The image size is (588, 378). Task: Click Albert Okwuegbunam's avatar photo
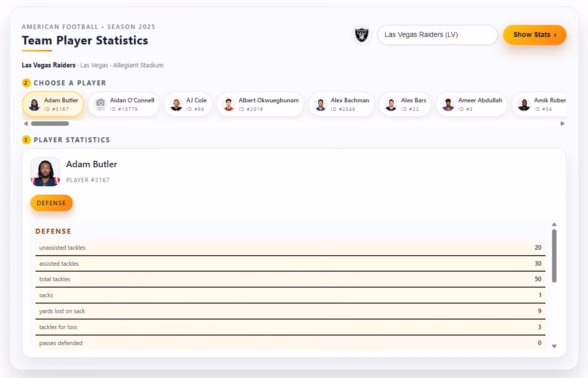tap(229, 104)
